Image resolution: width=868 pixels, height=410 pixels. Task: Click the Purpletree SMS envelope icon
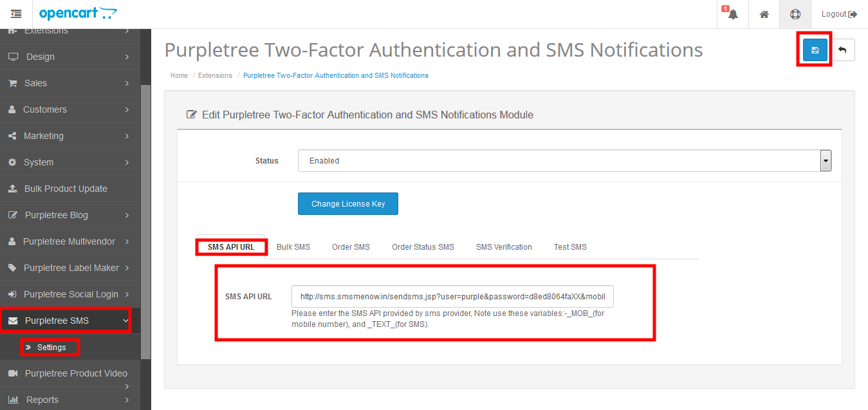click(13, 321)
